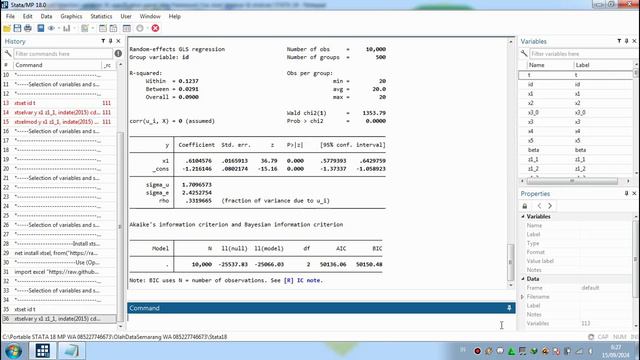Close the Variables panel
640x360 pixels.
click(634, 41)
